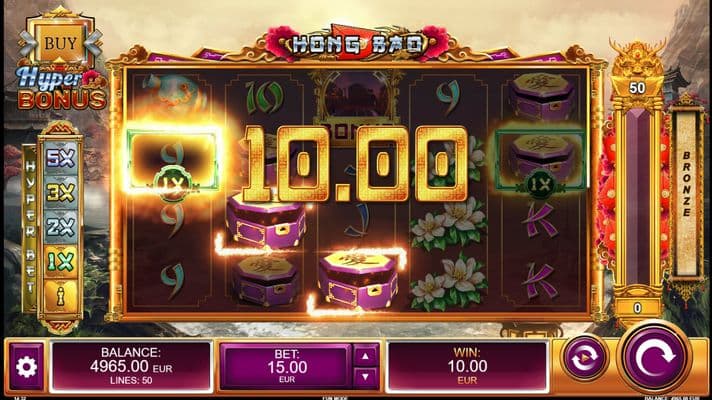Open the paytable info "i" button
712x400 pixels.
click(60, 296)
